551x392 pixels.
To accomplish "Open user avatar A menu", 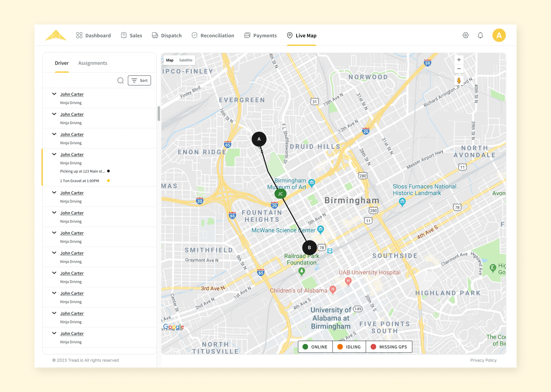I will pos(499,35).
